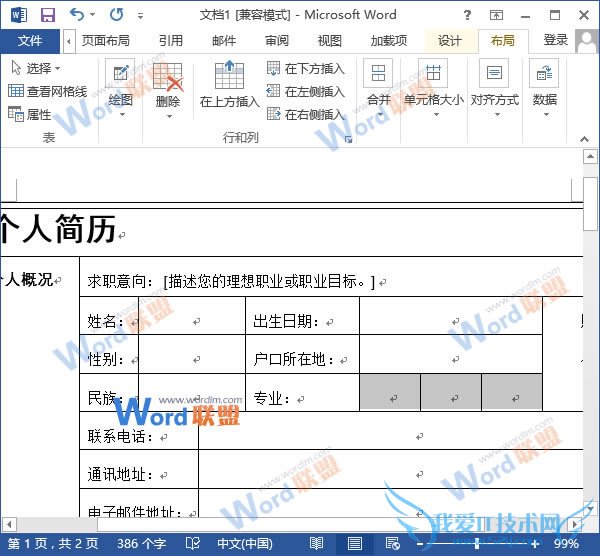This screenshot has width=600, height=556.
Task: Open table 属性 properties
Action: pos(30,114)
